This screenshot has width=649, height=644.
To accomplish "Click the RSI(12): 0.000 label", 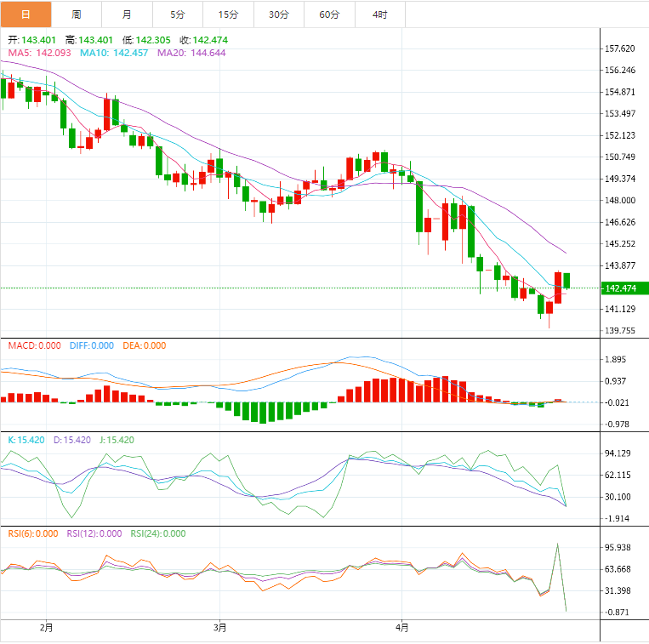I will coord(94,533).
